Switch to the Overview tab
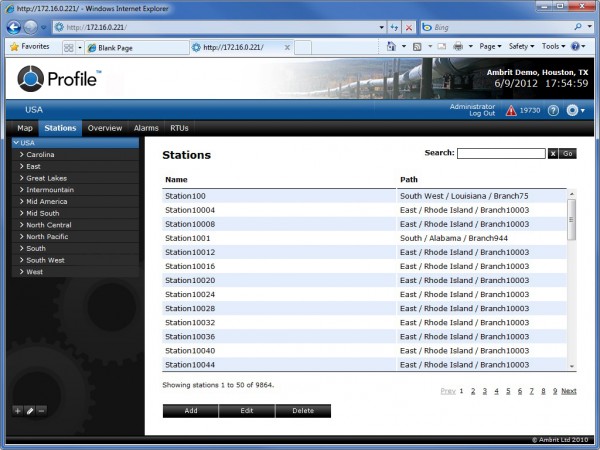Screen dimensions: 600x450 pyautogui.click(x=104, y=128)
